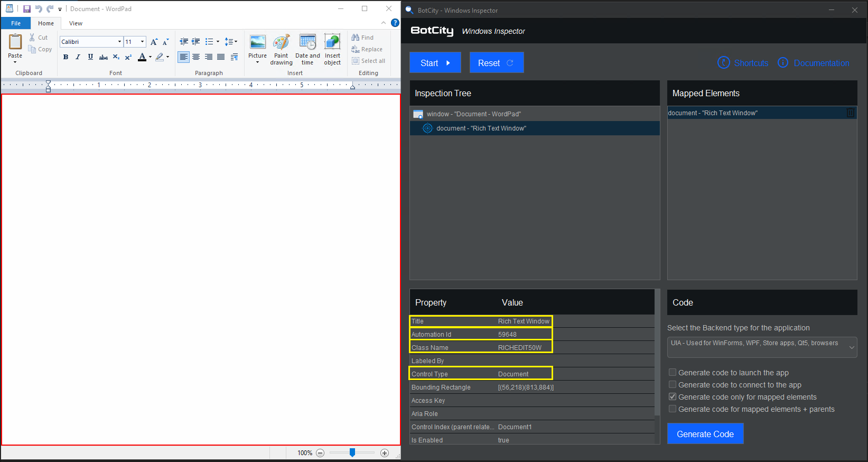The height and width of the screenshot is (462, 868).
Task: Justify the text alignment
Action: [x=221, y=57]
